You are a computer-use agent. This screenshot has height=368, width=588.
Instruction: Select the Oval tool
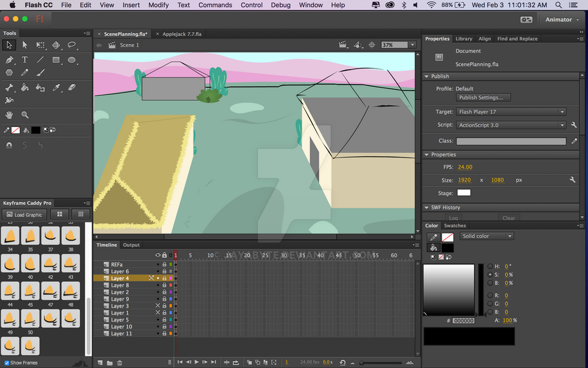point(72,60)
